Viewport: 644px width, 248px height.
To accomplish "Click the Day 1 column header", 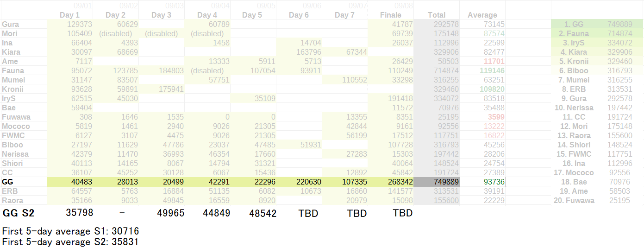I will tap(69, 15).
